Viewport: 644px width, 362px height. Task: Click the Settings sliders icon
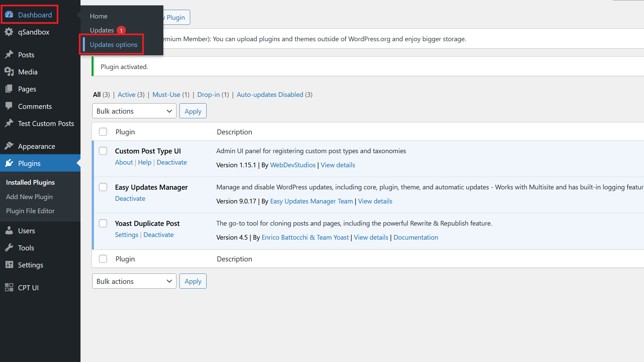coord(9,265)
